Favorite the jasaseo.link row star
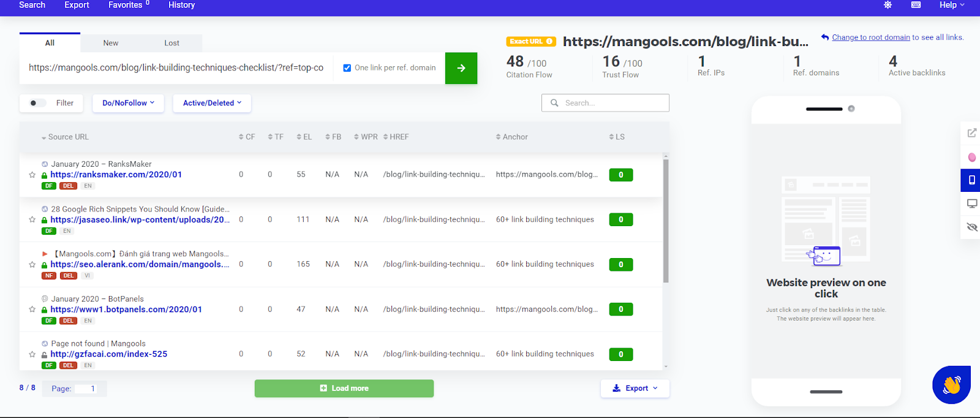The height and width of the screenshot is (418, 980). click(32, 219)
